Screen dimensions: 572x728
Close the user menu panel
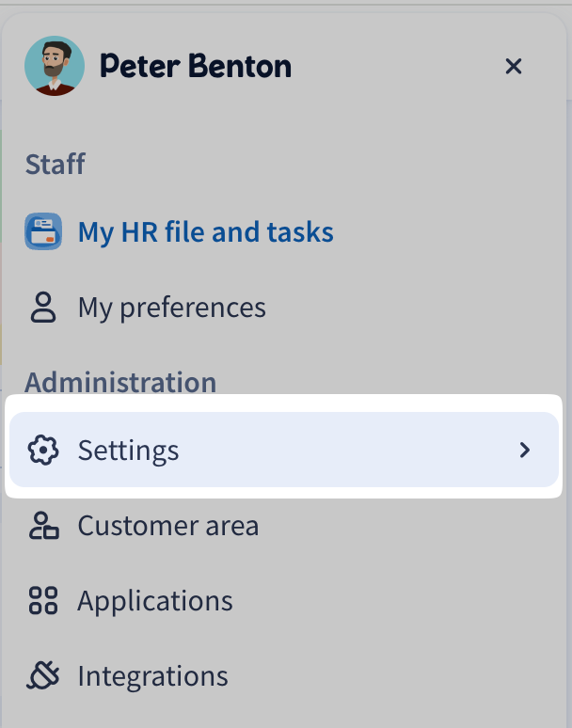pos(513,66)
